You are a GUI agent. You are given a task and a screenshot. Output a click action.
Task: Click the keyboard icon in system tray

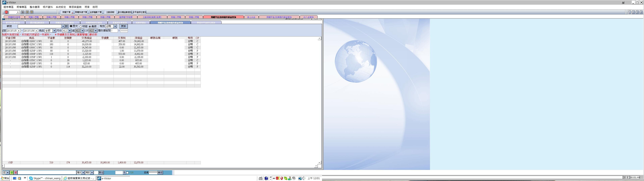(261, 178)
